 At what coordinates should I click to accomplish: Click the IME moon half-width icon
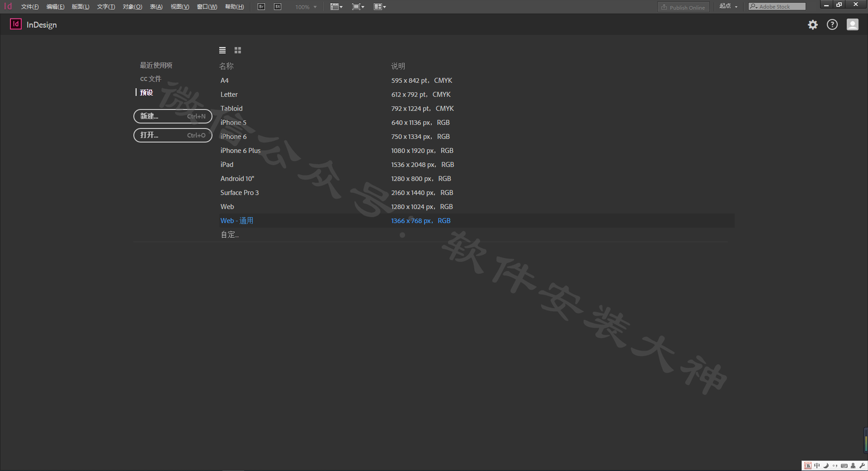click(x=826, y=466)
